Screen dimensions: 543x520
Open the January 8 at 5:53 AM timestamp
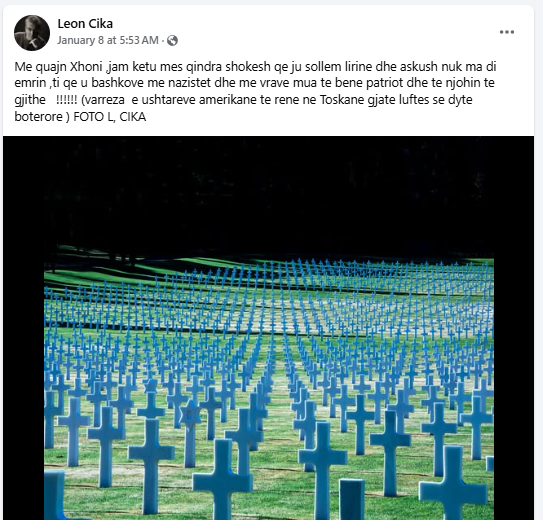click(x=108, y=40)
